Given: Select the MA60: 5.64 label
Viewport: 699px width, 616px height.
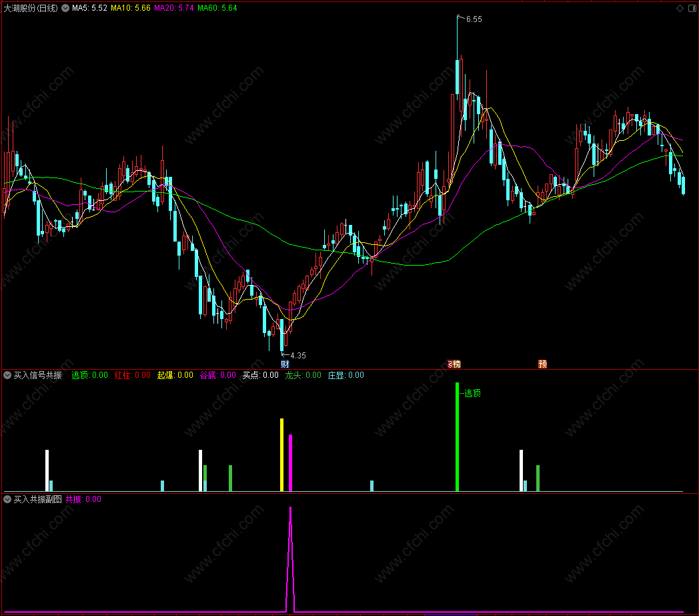Looking at the screenshot, I should (217, 8).
